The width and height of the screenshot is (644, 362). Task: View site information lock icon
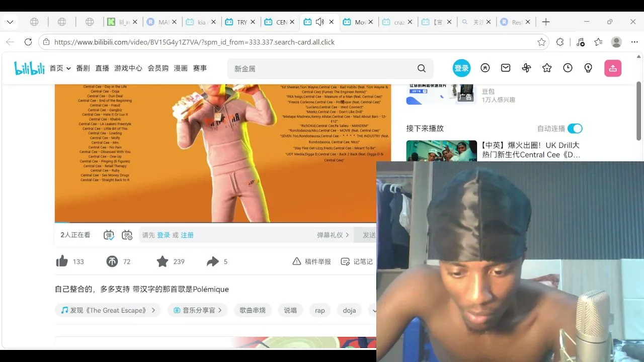tap(46, 42)
